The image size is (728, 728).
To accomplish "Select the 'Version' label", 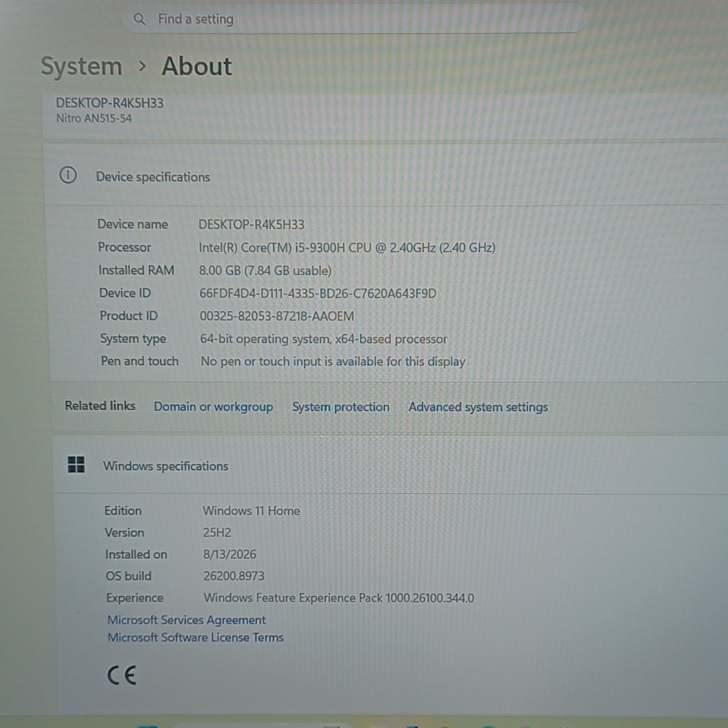I will click(124, 533).
